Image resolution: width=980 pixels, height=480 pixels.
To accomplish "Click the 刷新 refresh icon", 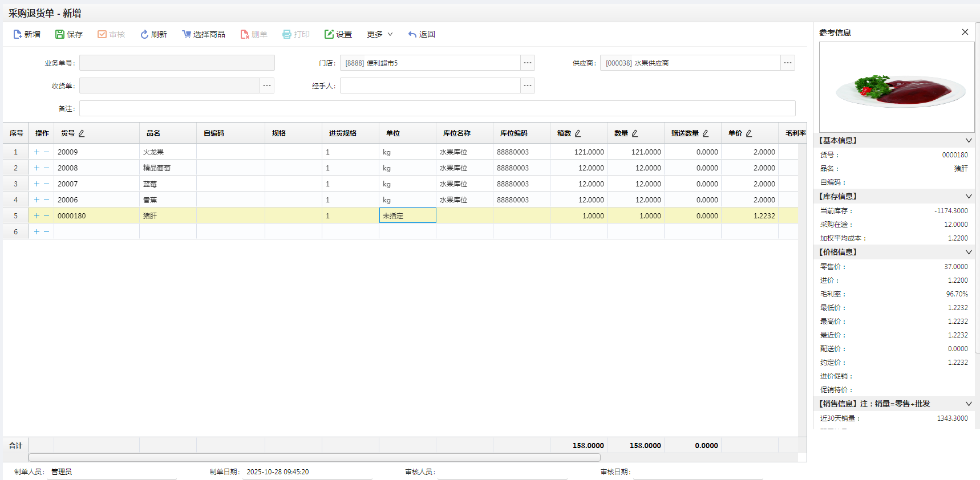I will pyautogui.click(x=144, y=34).
